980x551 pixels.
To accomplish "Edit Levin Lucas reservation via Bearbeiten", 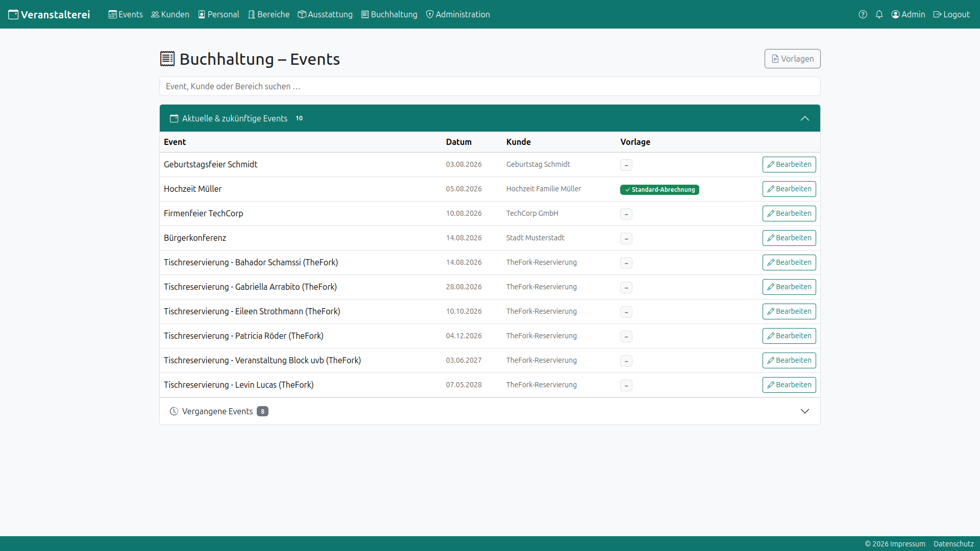I will [789, 385].
